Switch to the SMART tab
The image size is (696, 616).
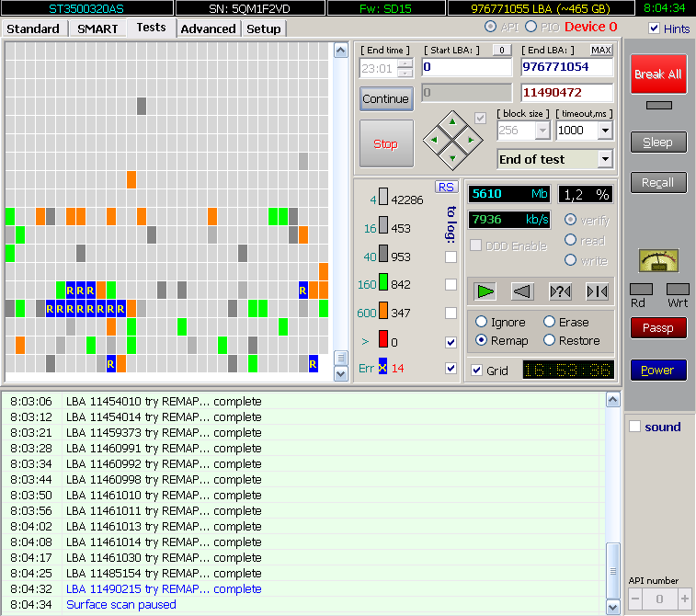coord(97,29)
